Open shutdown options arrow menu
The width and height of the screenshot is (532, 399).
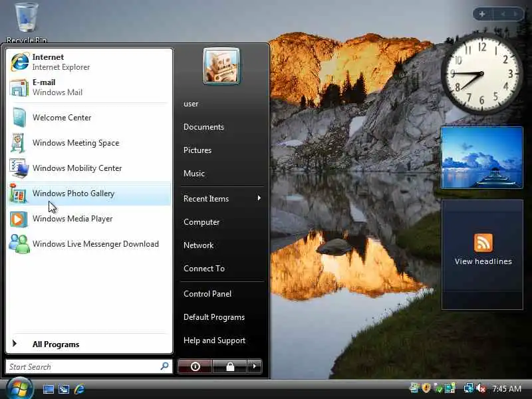(x=255, y=366)
